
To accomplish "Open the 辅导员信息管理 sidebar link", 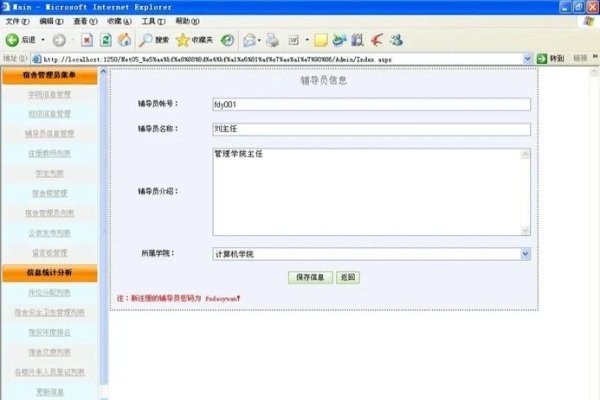I will point(49,133).
